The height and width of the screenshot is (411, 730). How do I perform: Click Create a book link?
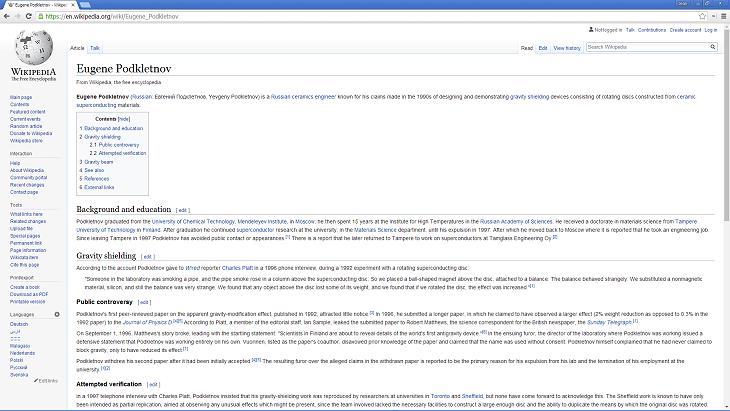(25, 287)
